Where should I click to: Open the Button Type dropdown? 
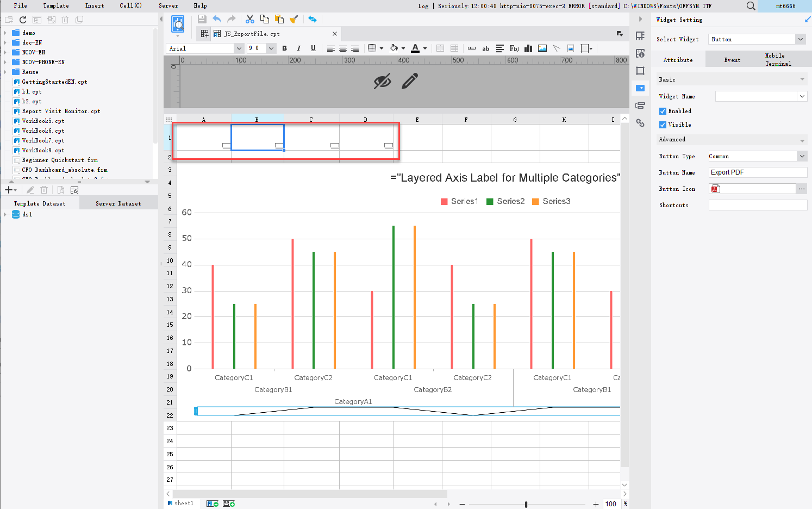click(x=758, y=156)
